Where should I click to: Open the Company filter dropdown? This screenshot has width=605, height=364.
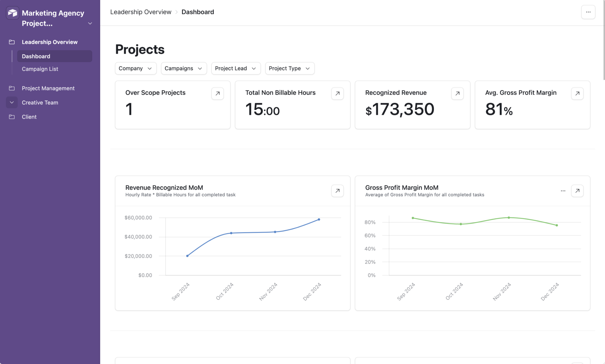pyautogui.click(x=136, y=68)
